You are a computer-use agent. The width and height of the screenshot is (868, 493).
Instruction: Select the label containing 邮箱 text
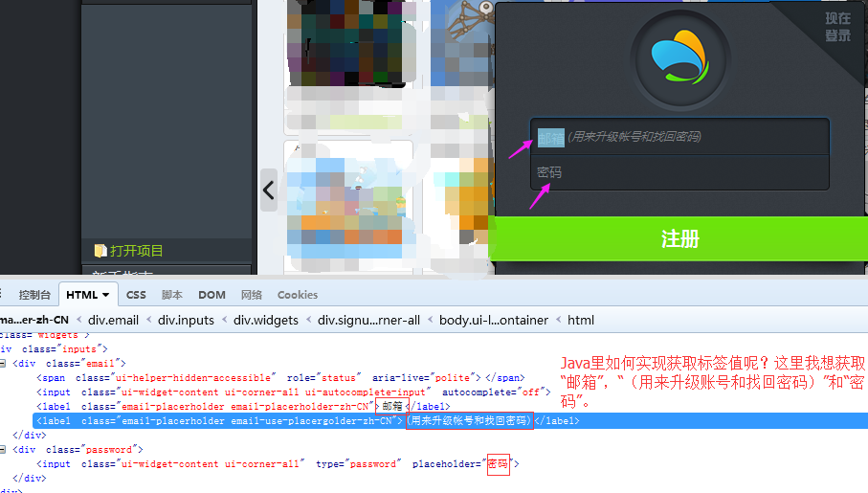244,407
